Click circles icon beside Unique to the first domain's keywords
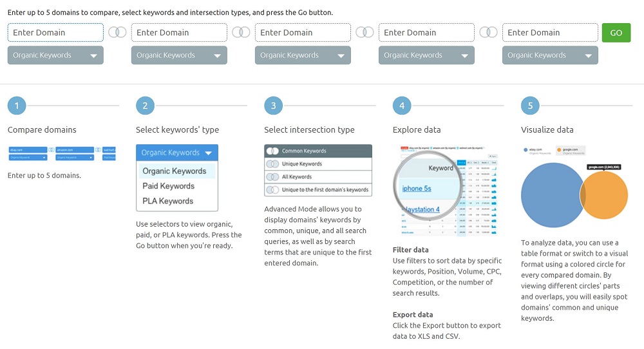 tap(272, 190)
